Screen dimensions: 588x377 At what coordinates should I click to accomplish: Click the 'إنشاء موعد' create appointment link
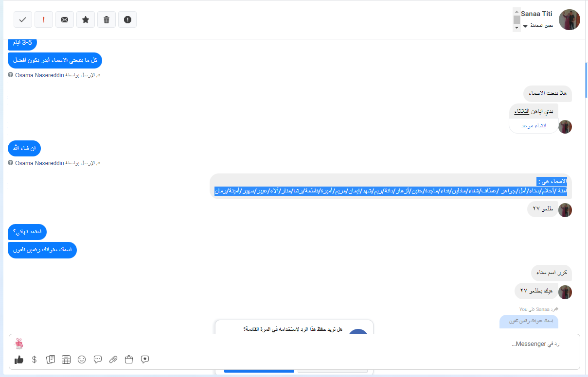tap(534, 125)
